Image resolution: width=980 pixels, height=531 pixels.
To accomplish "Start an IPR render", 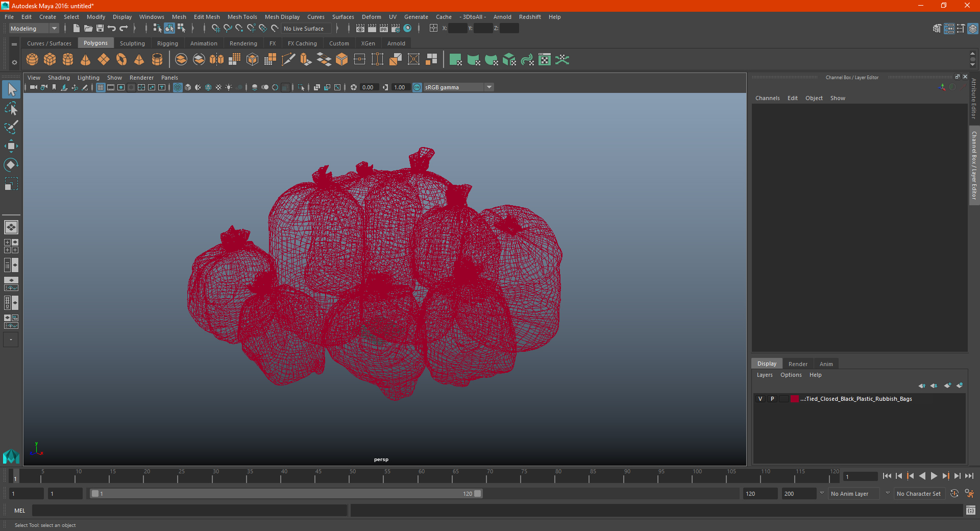I will [384, 29].
